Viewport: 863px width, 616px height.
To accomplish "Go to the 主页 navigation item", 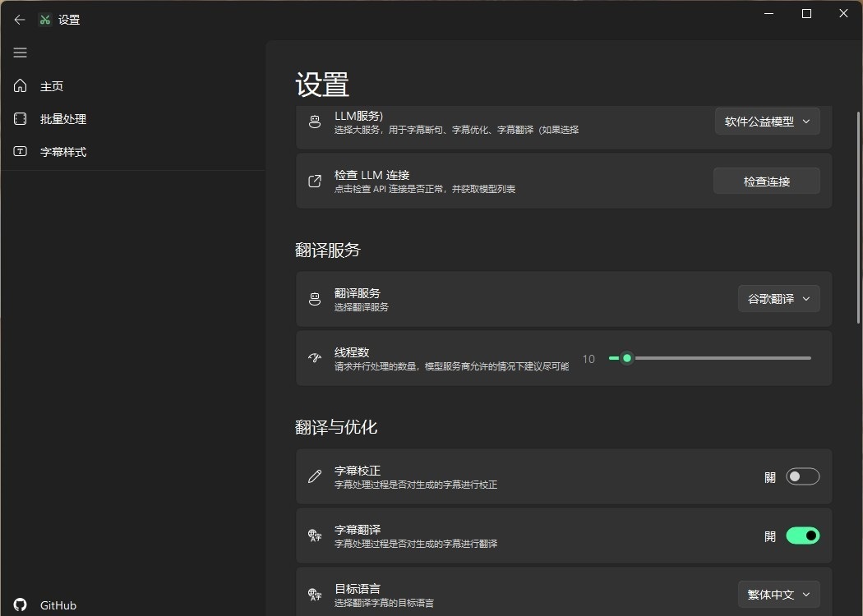I will tap(52, 86).
